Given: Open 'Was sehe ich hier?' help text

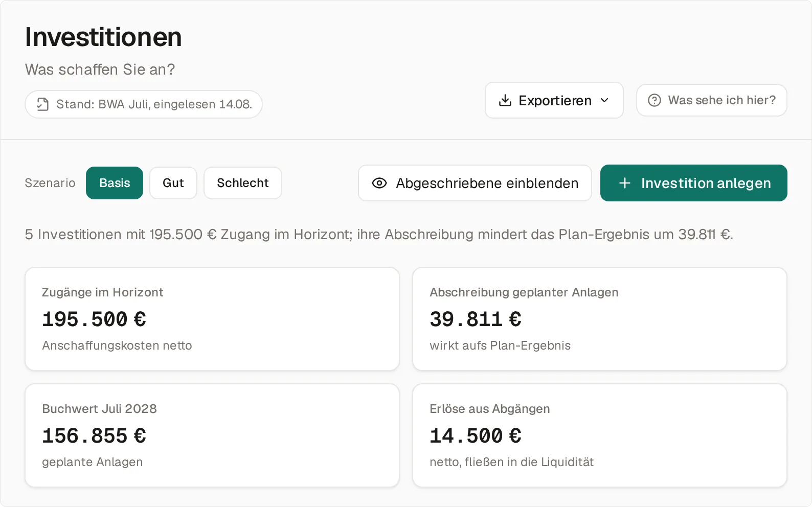Looking at the screenshot, I should click(711, 100).
